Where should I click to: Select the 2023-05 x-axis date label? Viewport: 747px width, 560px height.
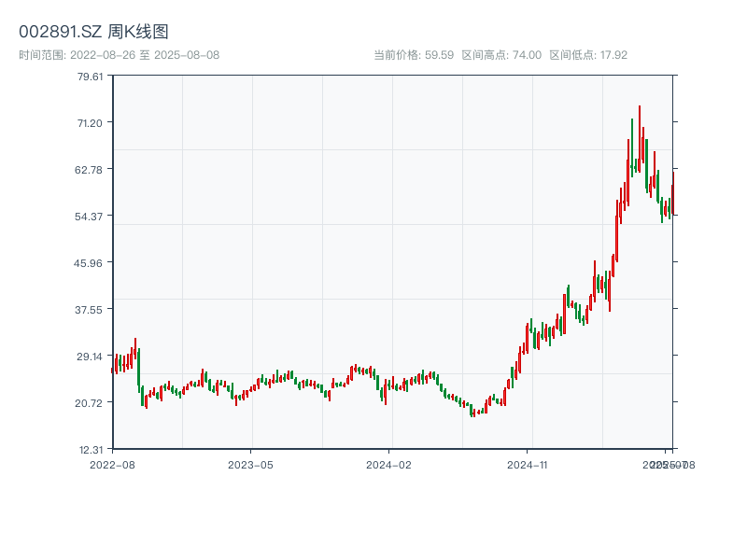[x=250, y=464]
